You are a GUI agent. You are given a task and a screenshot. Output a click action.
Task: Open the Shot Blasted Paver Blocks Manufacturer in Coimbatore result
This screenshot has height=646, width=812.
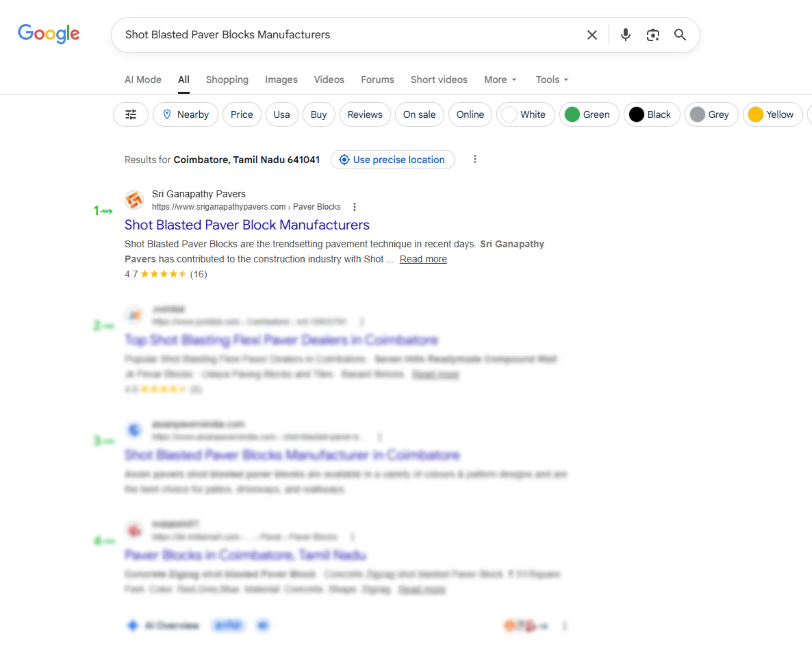click(292, 455)
